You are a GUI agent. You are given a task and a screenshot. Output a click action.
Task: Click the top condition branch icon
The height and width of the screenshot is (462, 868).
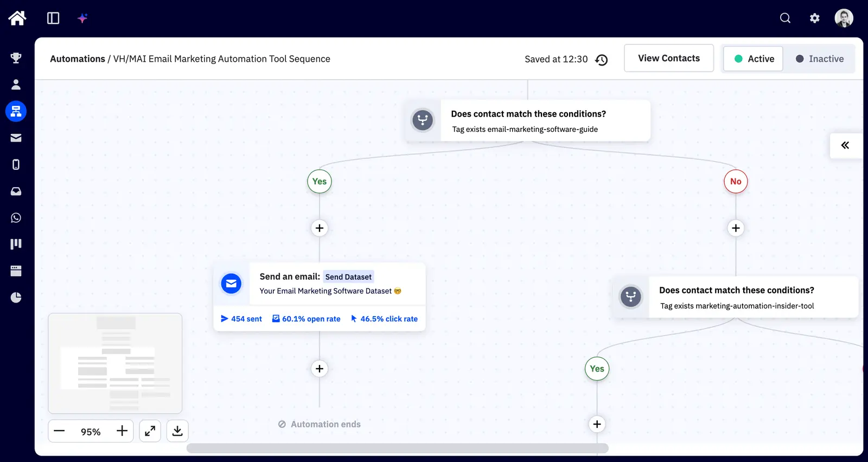423,120
